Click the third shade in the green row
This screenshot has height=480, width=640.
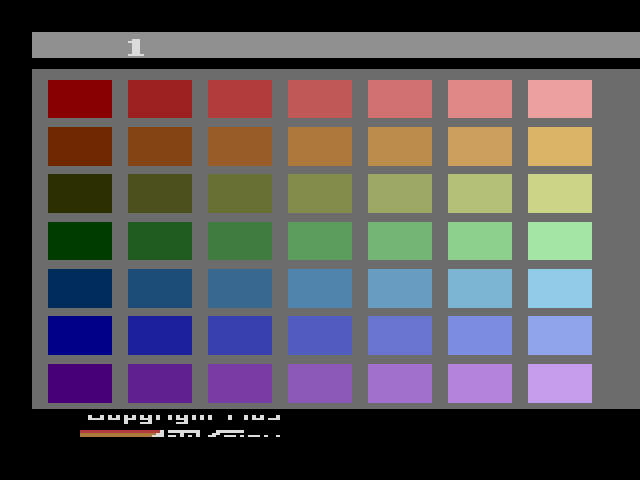pos(240,241)
